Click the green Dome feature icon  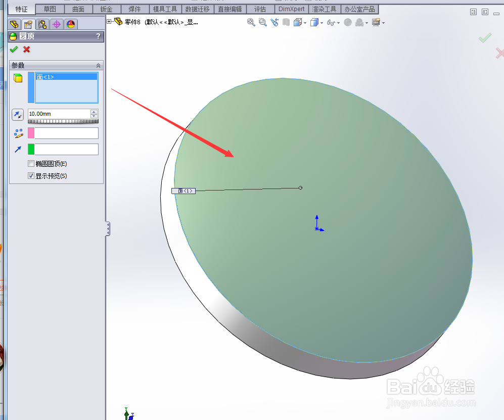tap(13, 36)
